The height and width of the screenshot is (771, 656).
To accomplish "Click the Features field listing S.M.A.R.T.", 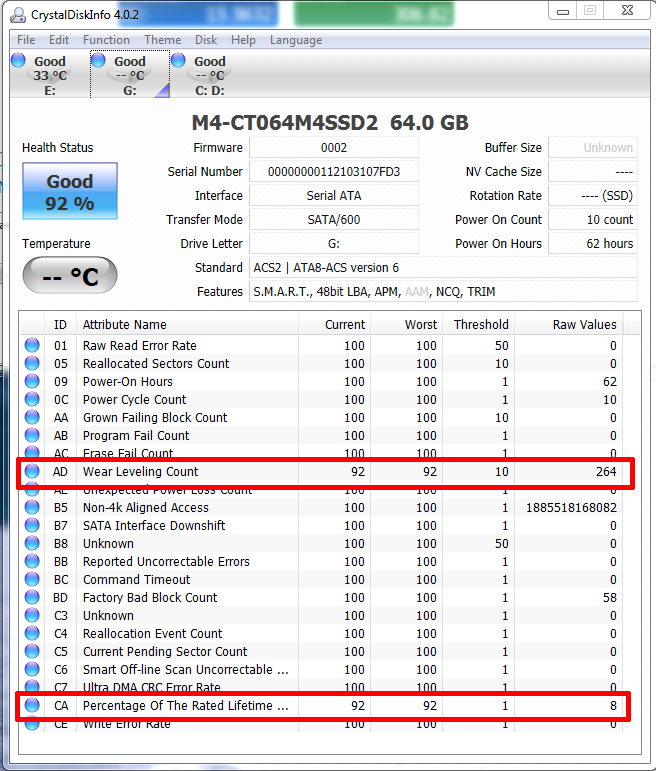I will (443, 292).
